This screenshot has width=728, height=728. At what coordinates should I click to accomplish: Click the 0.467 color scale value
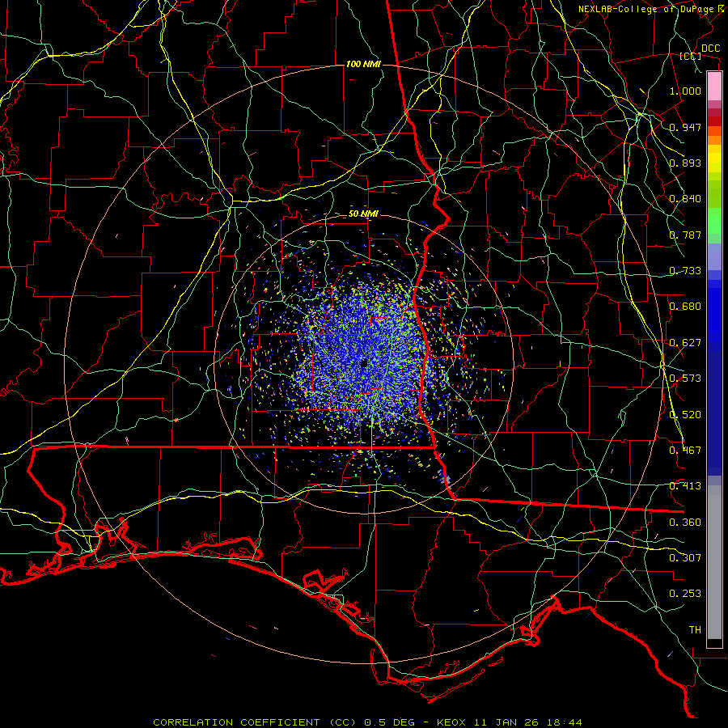coord(685,451)
